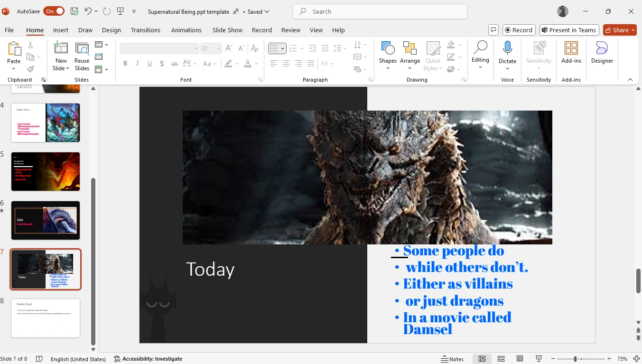Viewport: 642px width, 364px height.
Task: Open the Animations ribbon tab
Action: click(186, 30)
